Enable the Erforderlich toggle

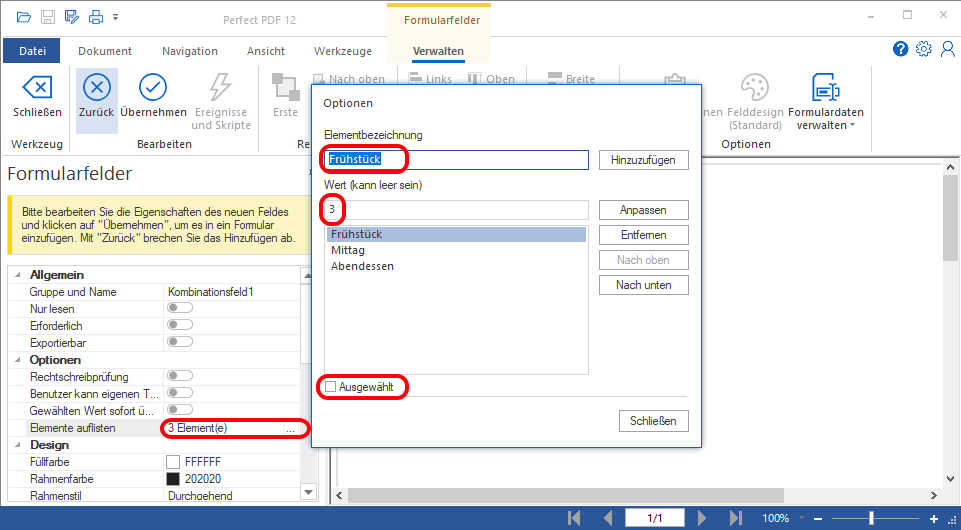click(x=179, y=326)
